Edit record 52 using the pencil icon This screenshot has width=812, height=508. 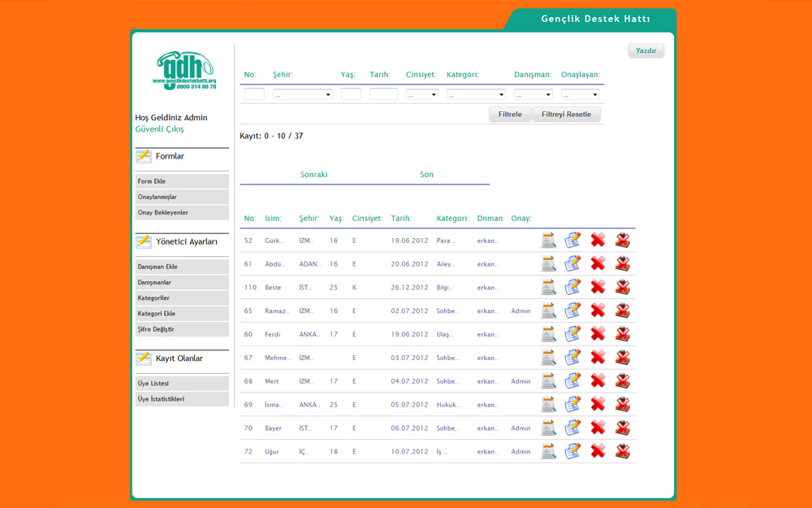point(572,241)
